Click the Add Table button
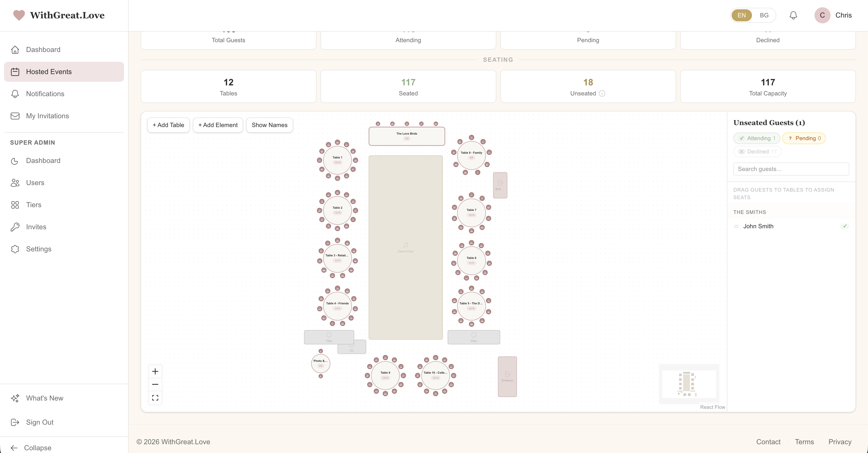The height and width of the screenshot is (453, 868). coord(168,125)
